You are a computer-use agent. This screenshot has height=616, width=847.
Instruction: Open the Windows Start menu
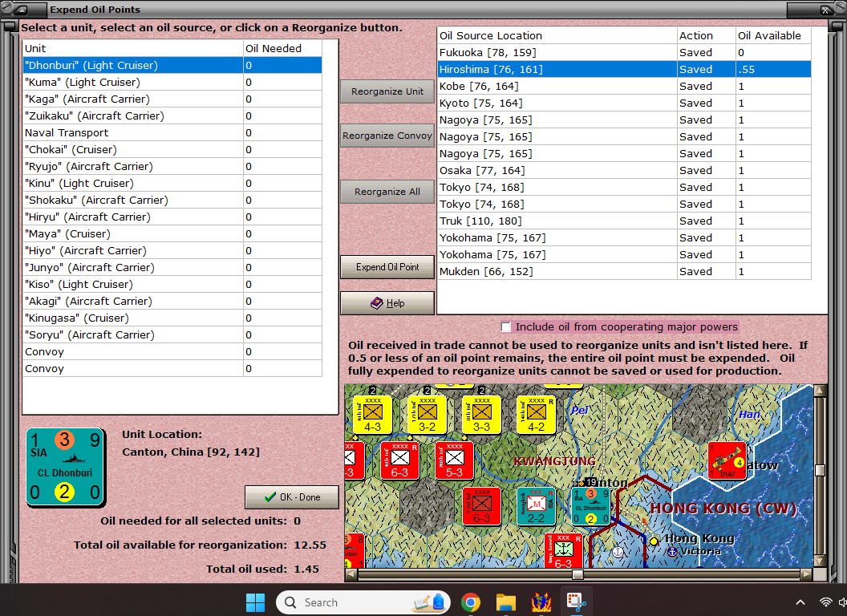(255, 602)
